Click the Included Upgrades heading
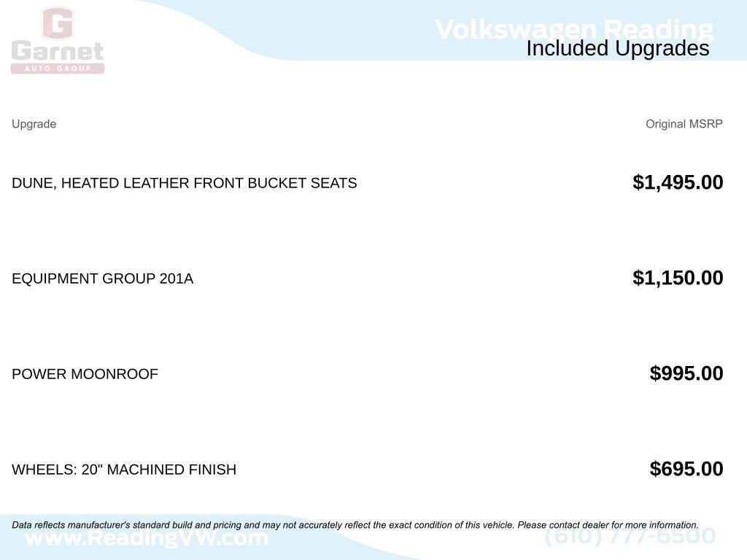Viewport: 747px width, 560px height. [x=617, y=49]
